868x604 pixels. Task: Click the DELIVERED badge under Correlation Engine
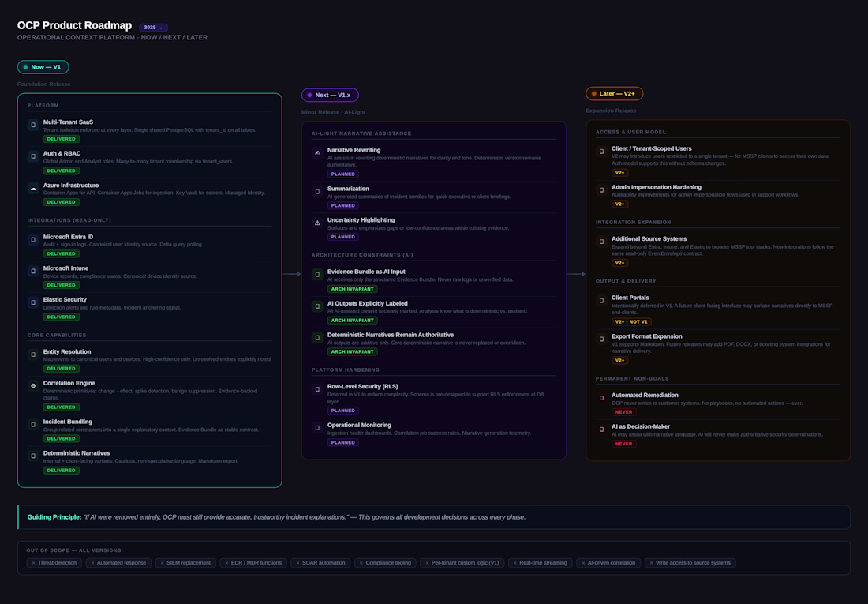point(62,407)
